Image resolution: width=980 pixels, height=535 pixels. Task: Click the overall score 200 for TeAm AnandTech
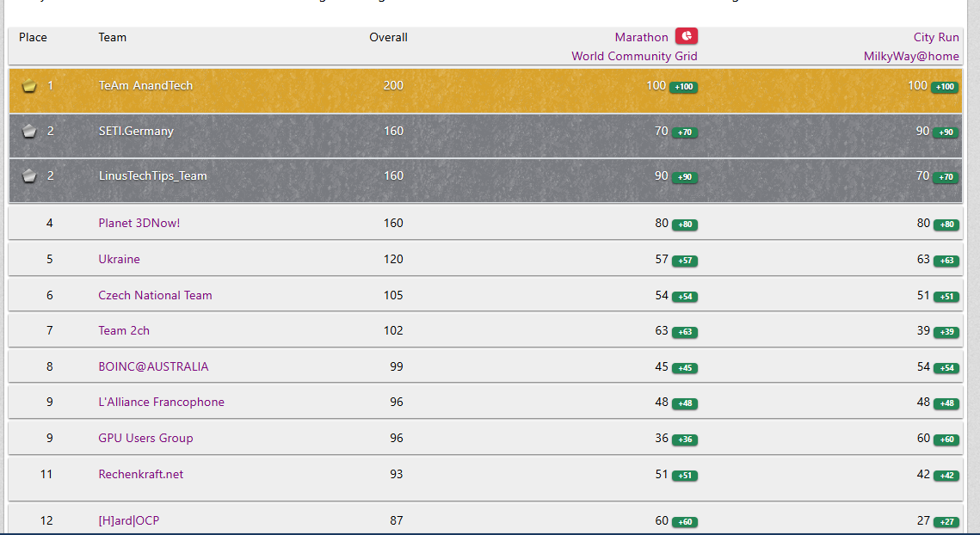pyautogui.click(x=393, y=86)
